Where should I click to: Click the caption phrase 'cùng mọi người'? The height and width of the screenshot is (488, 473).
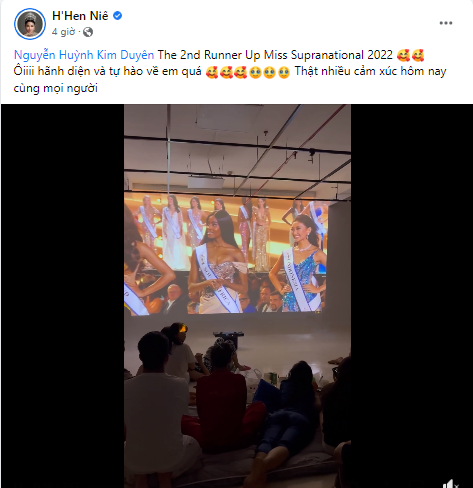coord(56,88)
